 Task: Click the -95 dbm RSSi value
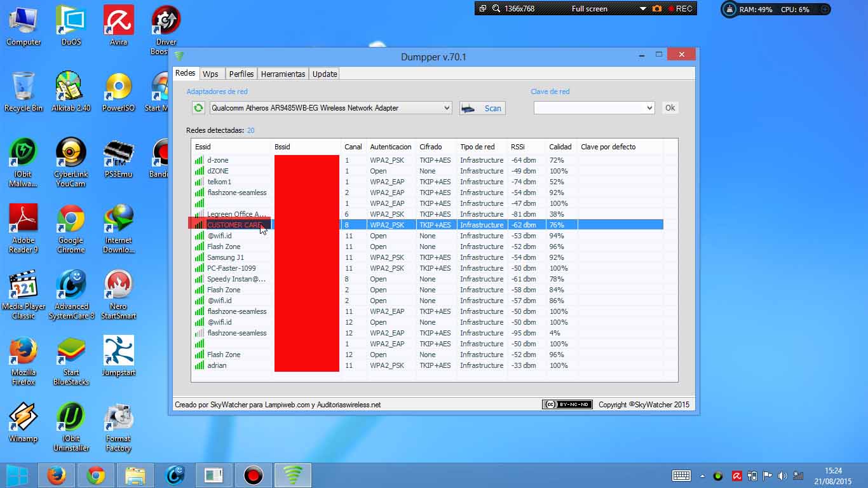click(524, 333)
